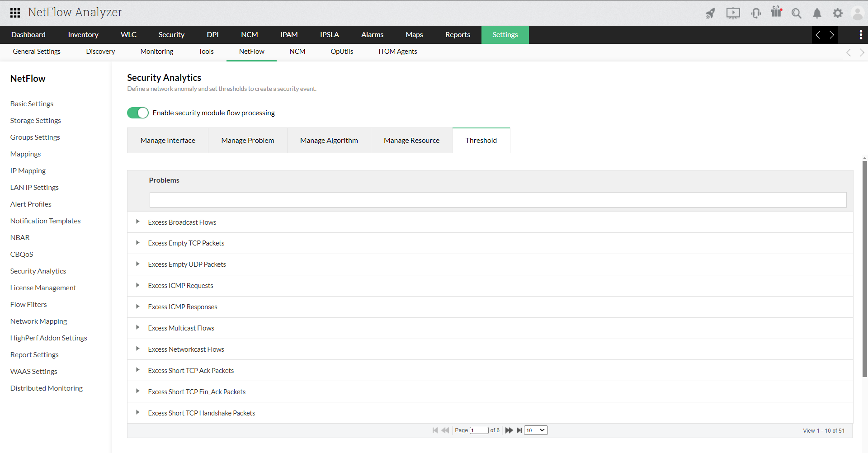Click the main menu left arrow

coord(818,35)
